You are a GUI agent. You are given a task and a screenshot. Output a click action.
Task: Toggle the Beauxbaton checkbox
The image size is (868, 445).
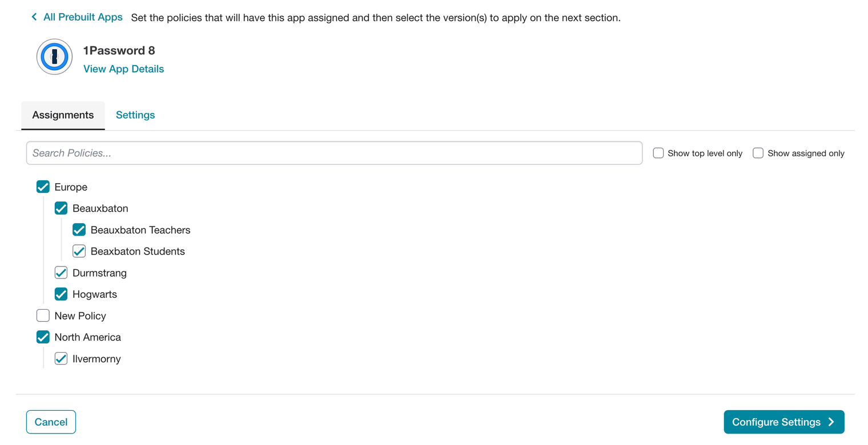[61, 208]
